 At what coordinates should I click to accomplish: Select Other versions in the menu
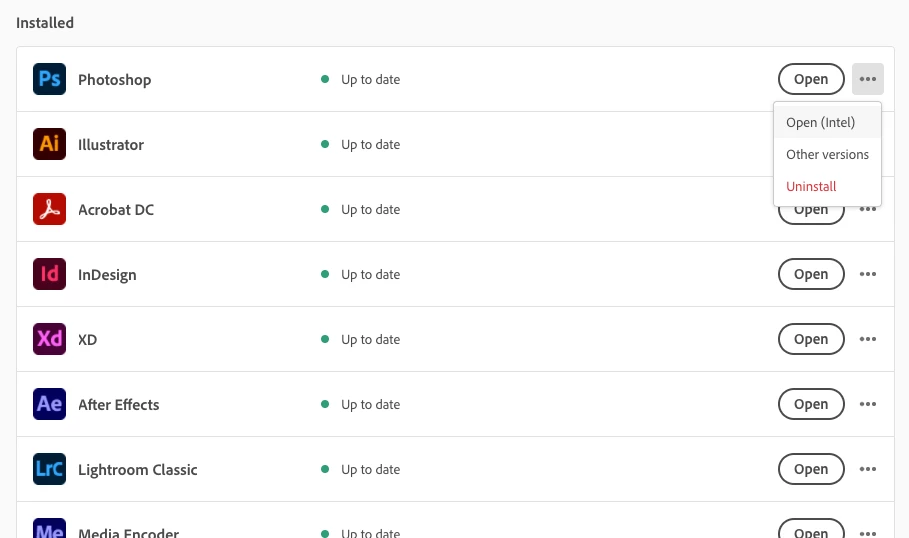(x=827, y=154)
